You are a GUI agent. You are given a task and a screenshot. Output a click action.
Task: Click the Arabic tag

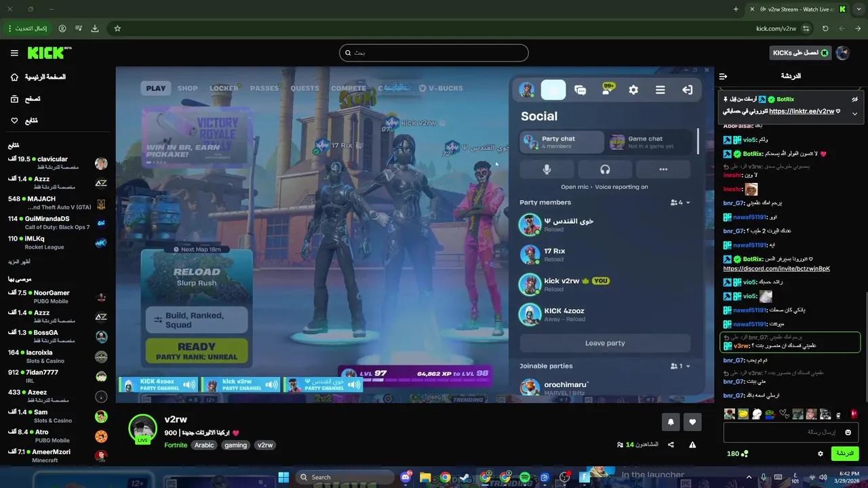tap(204, 445)
